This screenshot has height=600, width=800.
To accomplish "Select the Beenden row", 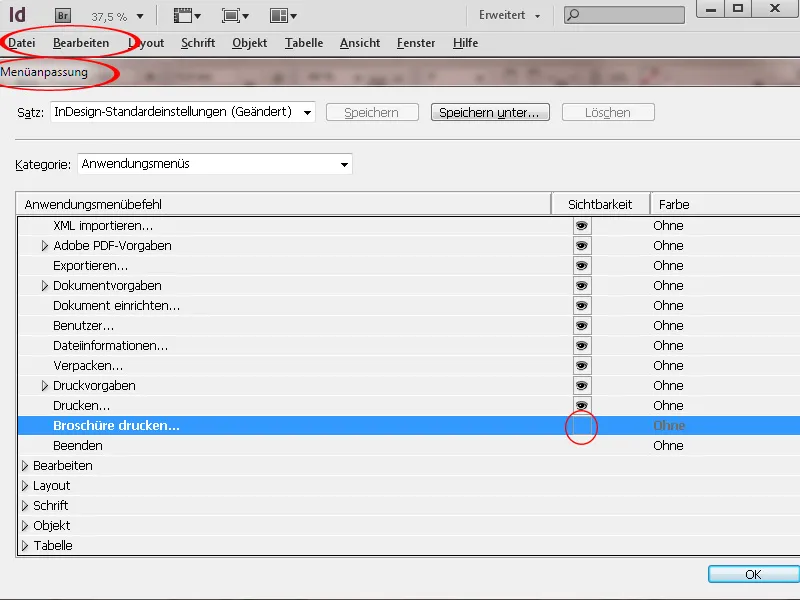I will click(409, 445).
